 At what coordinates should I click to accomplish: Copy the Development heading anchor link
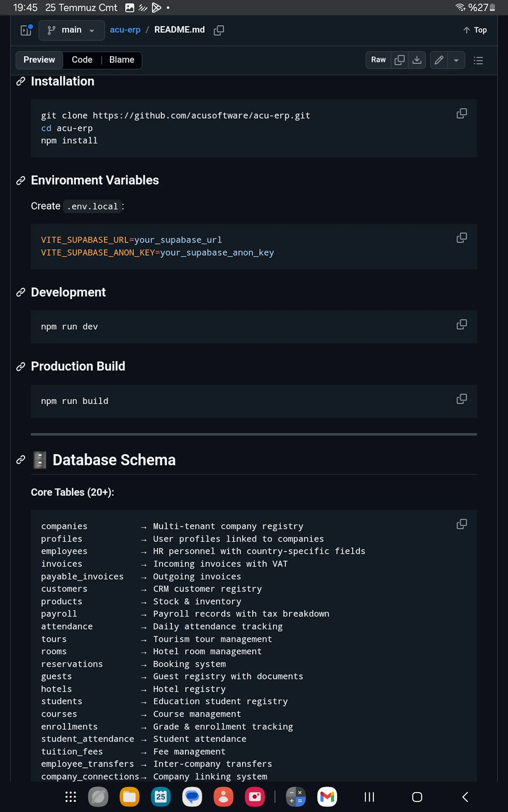tap(21, 292)
